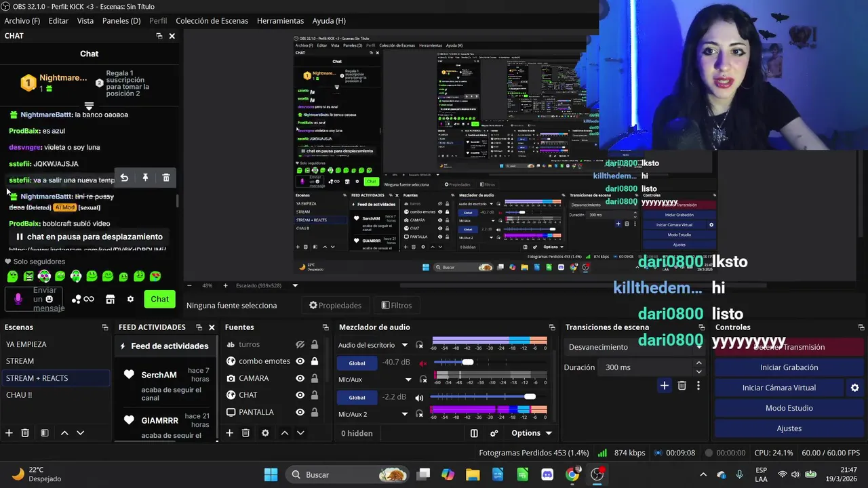
Task: Open scene filters icon in Escenas panel
Action: click(44, 433)
